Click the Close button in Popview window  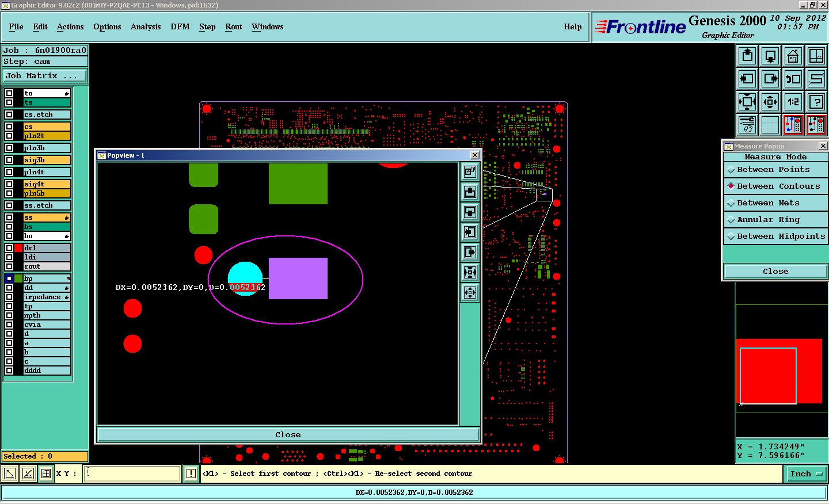[x=288, y=434]
